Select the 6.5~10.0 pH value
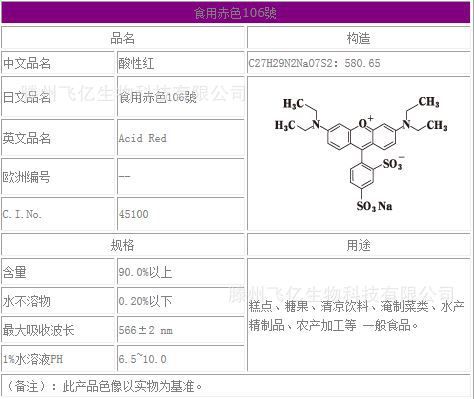 [x=143, y=359]
